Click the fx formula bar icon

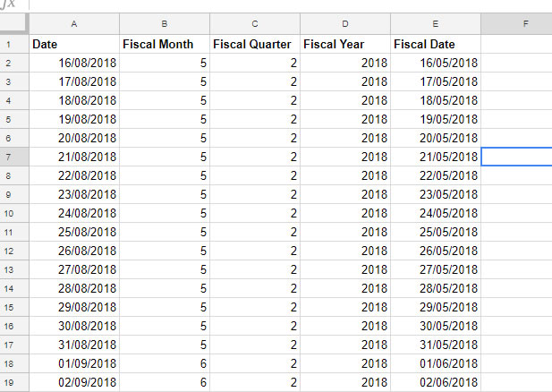pyautogui.click(x=8, y=4)
